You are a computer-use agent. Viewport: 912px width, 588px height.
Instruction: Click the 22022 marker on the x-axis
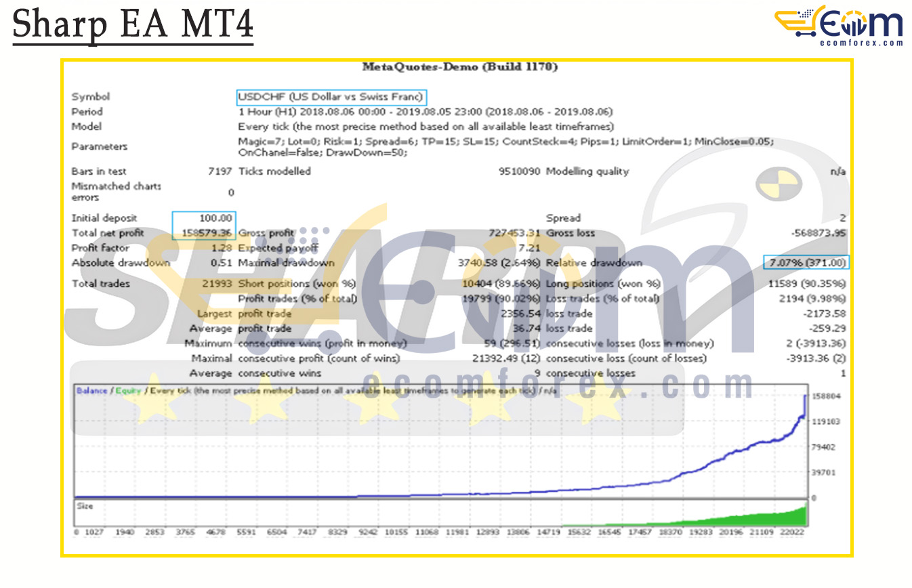791,533
